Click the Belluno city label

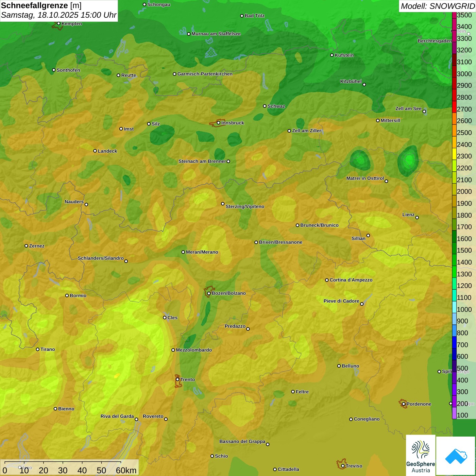point(351,366)
